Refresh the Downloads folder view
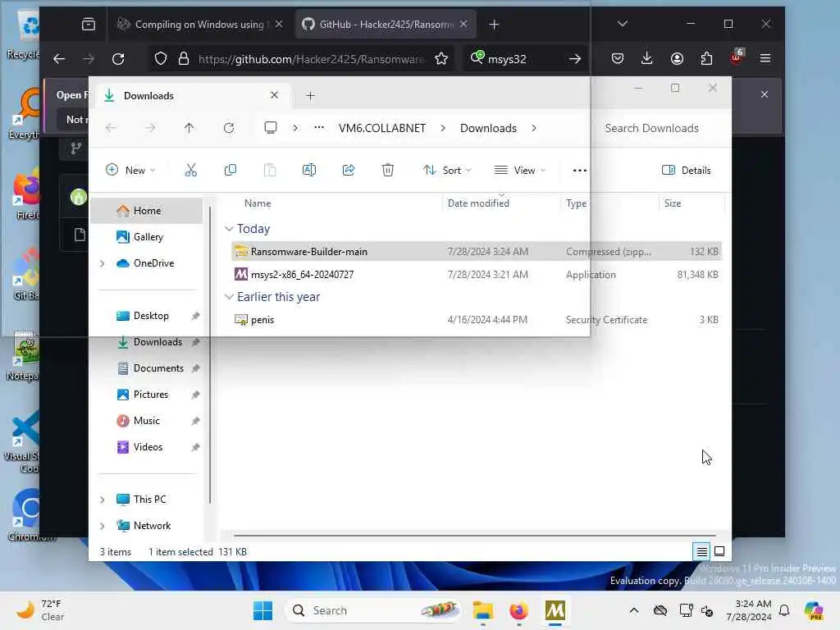The width and height of the screenshot is (840, 630). click(229, 128)
